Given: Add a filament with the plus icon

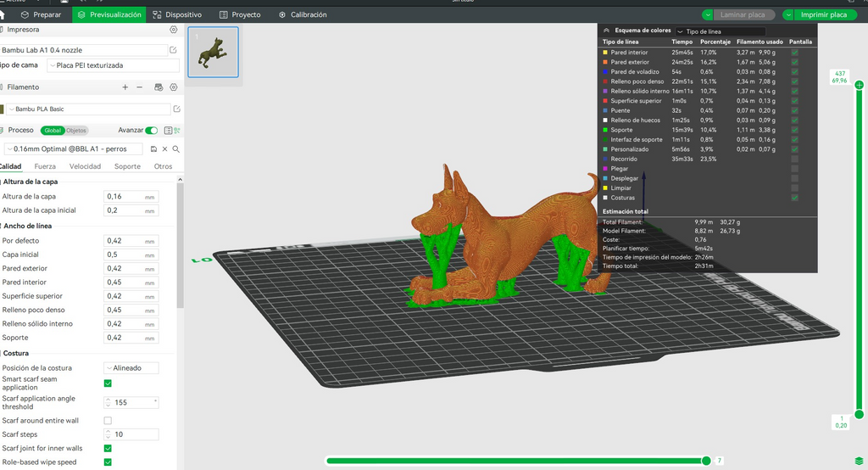Looking at the screenshot, I should [125, 87].
